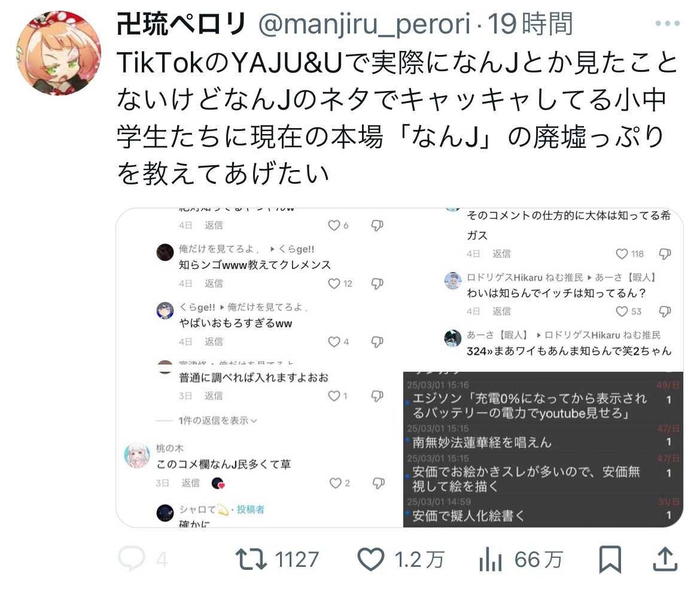Open the 南無妙法蓮華経を唱えん thread
Screen dimensions: 700x598
click(482, 442)
